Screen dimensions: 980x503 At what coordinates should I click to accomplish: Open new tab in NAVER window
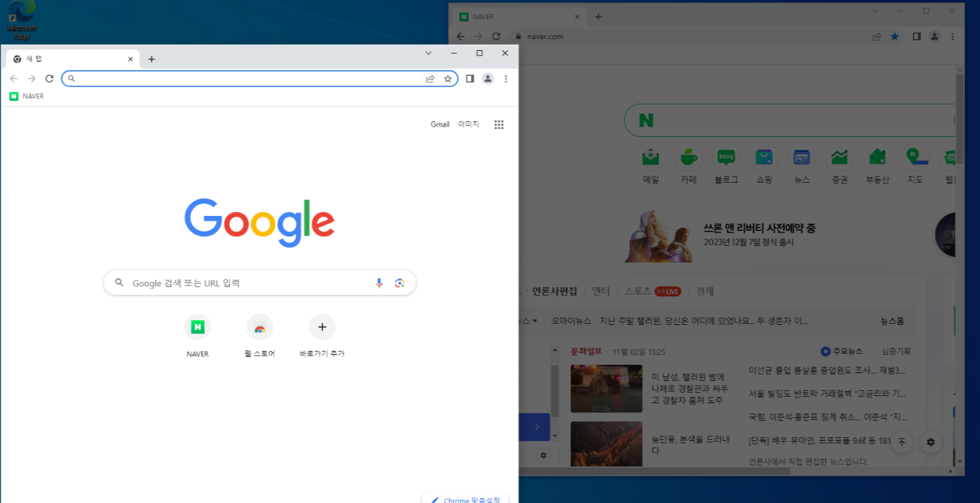click(599, 16)
